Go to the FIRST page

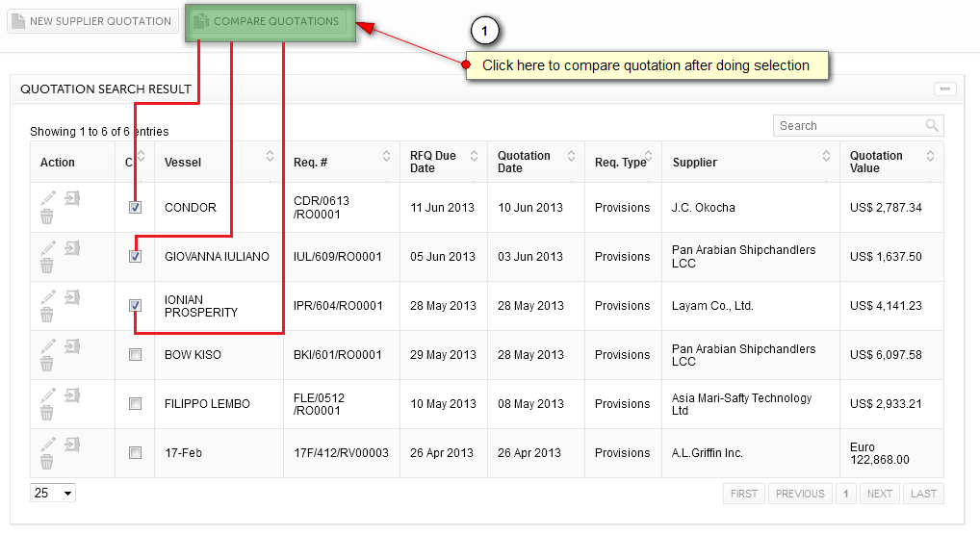744,494
